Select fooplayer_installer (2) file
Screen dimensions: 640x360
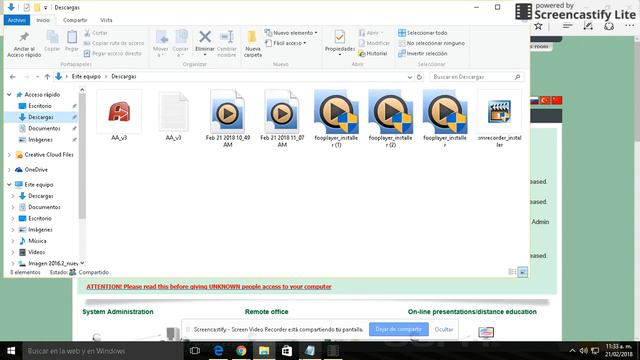tap(391, 119)
